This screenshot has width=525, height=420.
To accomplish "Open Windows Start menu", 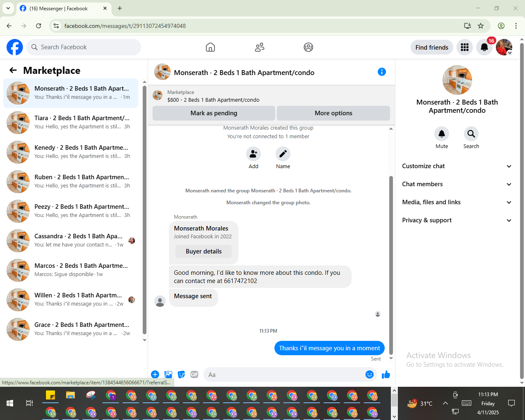I will click(x=10, y=403).
